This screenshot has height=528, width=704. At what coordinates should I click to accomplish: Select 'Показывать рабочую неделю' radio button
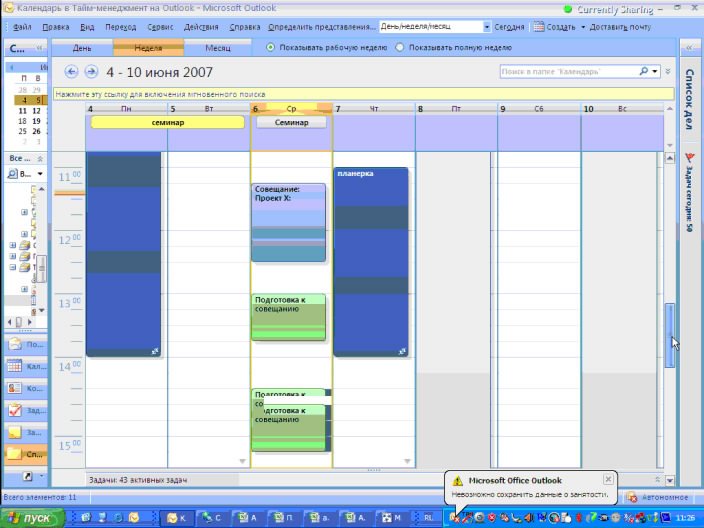271,47
